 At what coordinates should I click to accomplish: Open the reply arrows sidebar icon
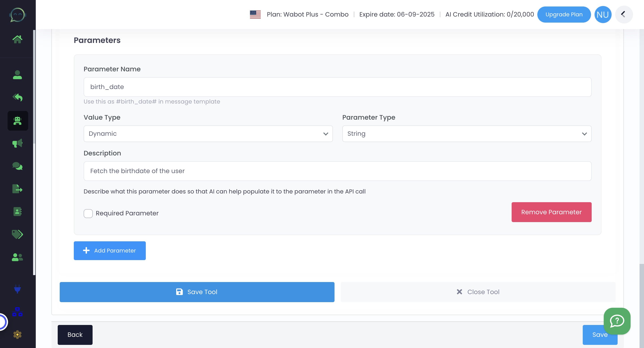pyautogui.click(x=17, y=97)
